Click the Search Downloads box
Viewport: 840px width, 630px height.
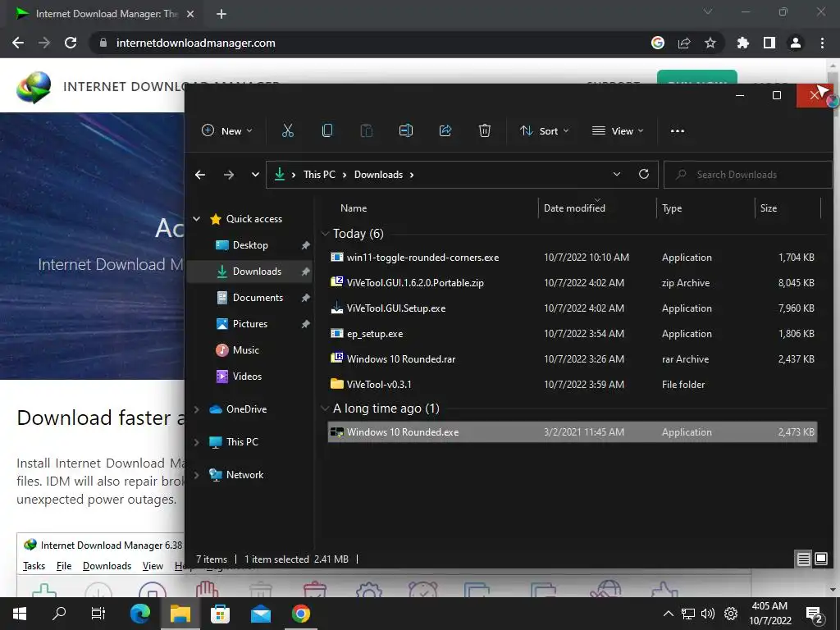pos(748,175)
